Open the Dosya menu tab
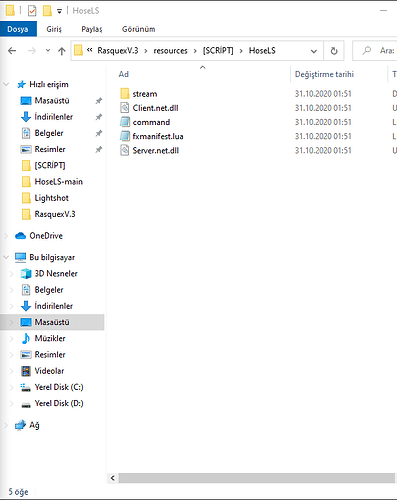This screenshot has height=500, width=397. coord(18,29)
